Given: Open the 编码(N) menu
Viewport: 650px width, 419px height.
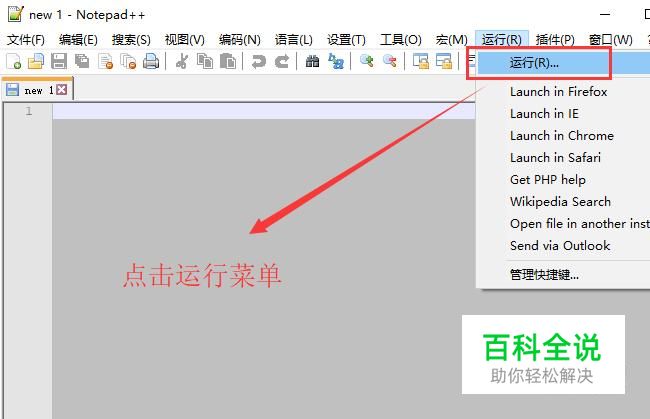Looking at the screenshot, I should pyautogui.click(x=240, y=40).
